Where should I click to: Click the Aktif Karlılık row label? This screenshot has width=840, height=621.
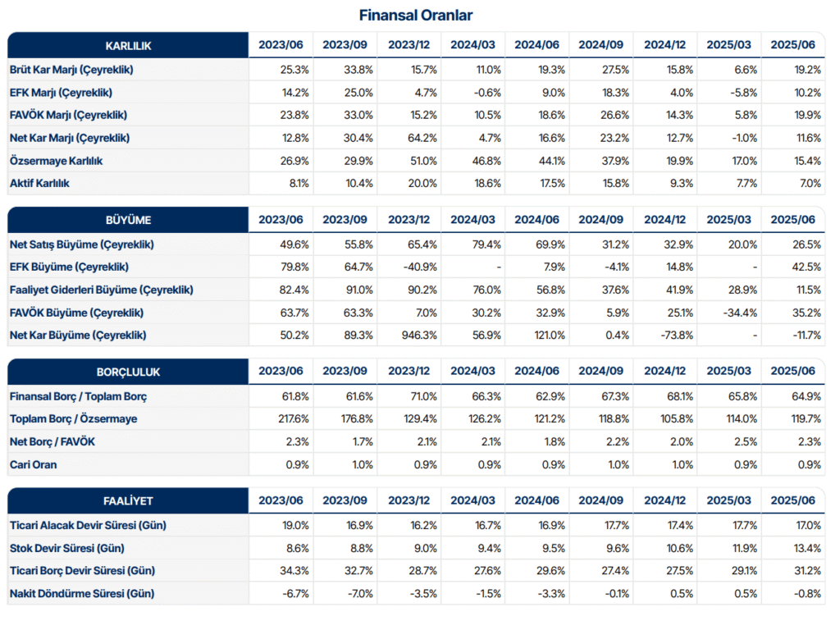tap(40, 183)
